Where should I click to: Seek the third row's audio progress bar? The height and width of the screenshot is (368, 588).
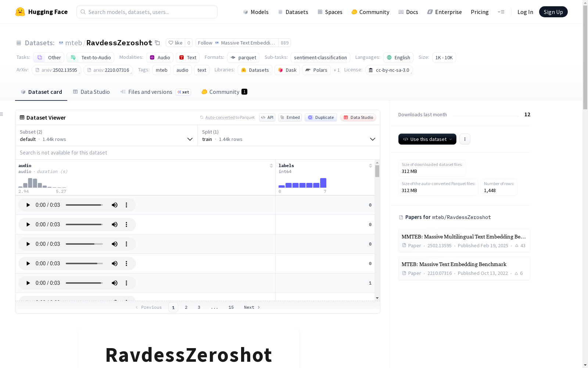[x=84, y=244]
